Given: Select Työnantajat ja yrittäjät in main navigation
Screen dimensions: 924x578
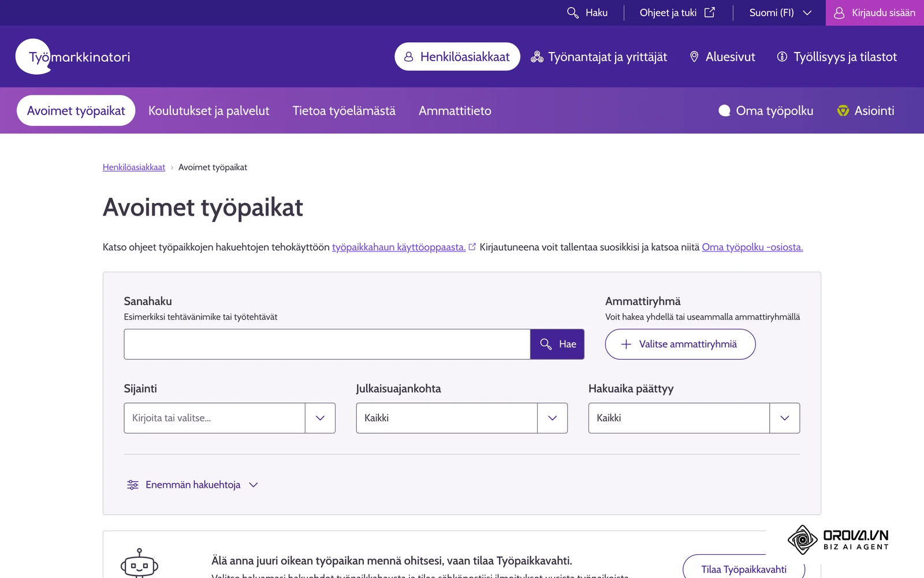Looking at the screenshot, I should (x=599, y=57).
